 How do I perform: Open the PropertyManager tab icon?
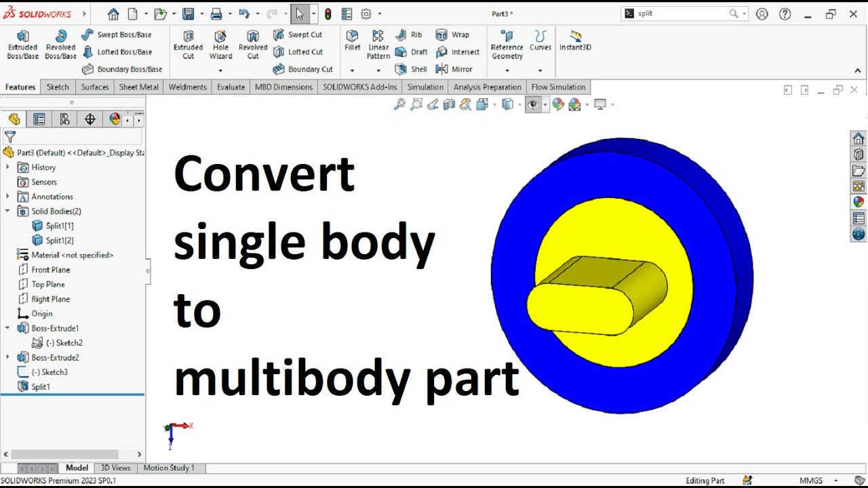39,119
